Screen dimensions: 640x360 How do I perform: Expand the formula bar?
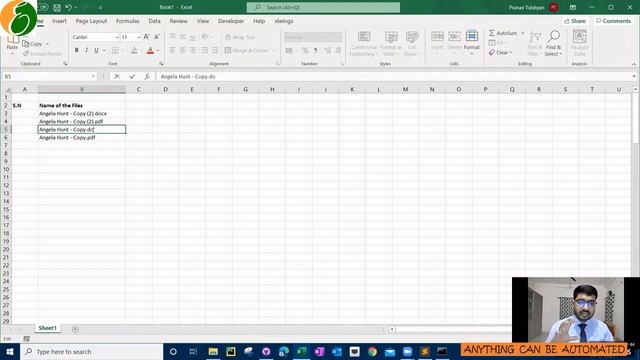coord(634,76)
